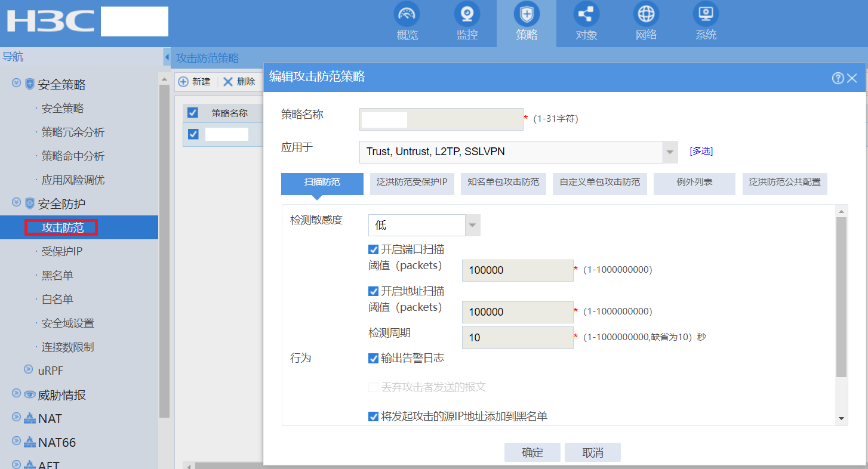
Task: Open the 应用于 zones dropdown
Action: (x=671, y=152)
